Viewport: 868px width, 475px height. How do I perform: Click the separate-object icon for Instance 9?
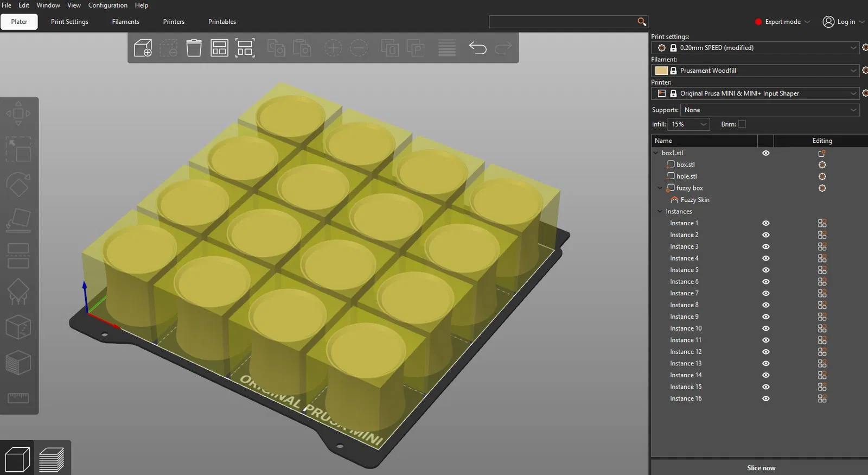coord(822,316)
